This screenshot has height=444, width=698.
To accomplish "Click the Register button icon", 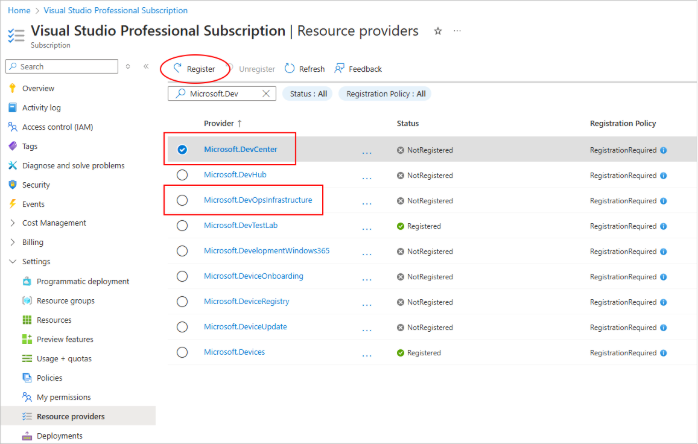I will point(178,69).
